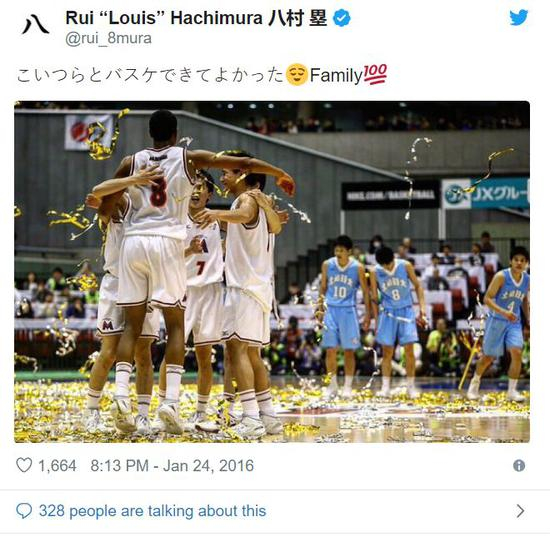Click the relieved face emoji in the tweet
The height and width of the screenshot is (537, 550).
coord(297,74)
